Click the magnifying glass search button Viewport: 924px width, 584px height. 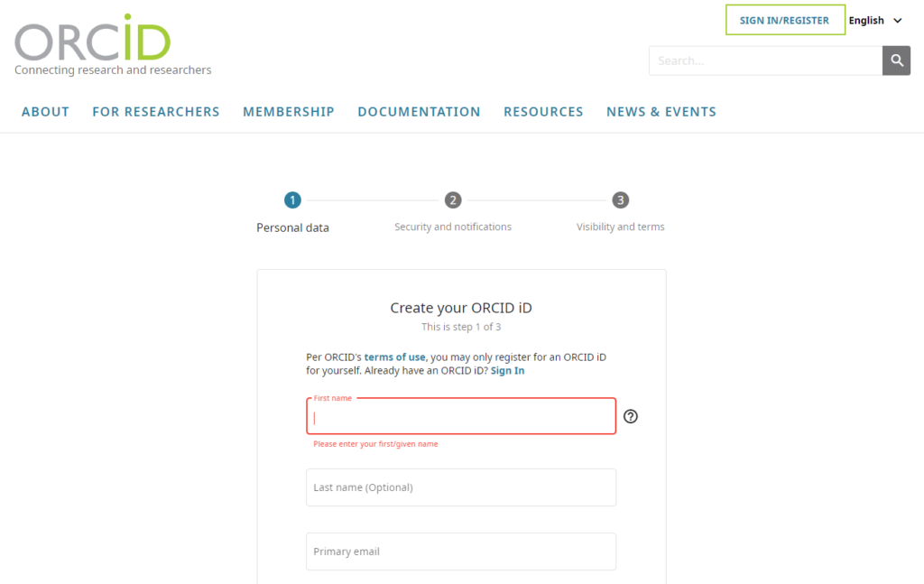896,60
